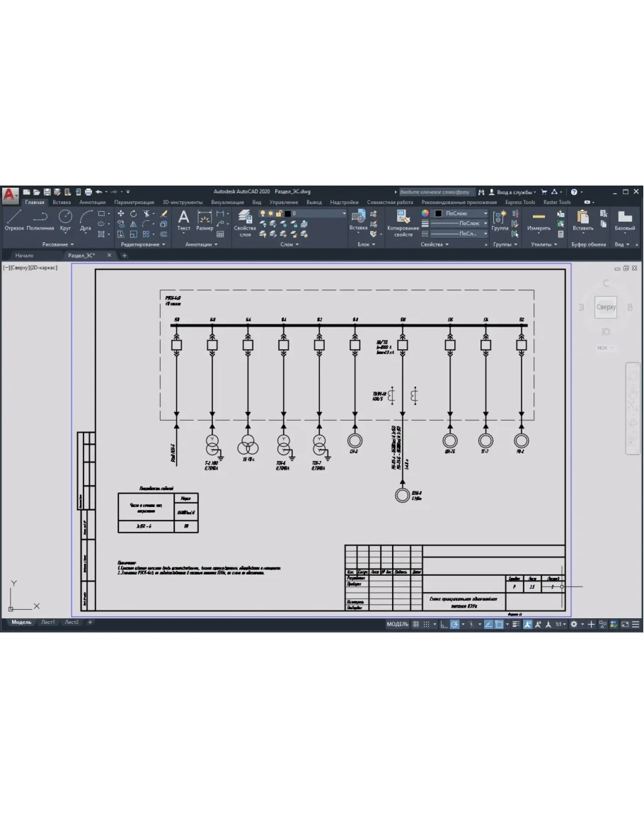Toggle ortho mode in status bar

[443, 624]
